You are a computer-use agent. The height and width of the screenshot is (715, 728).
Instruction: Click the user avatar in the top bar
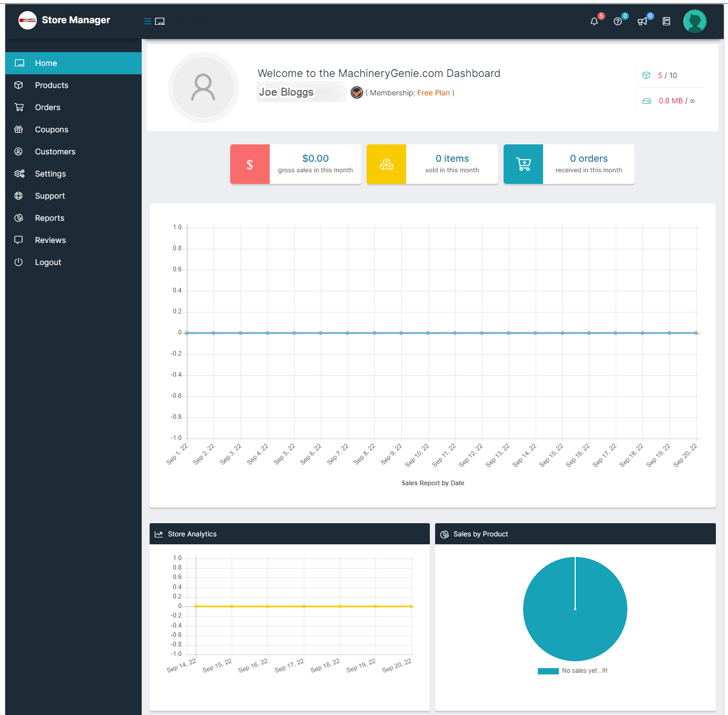[x=695, y=22]
